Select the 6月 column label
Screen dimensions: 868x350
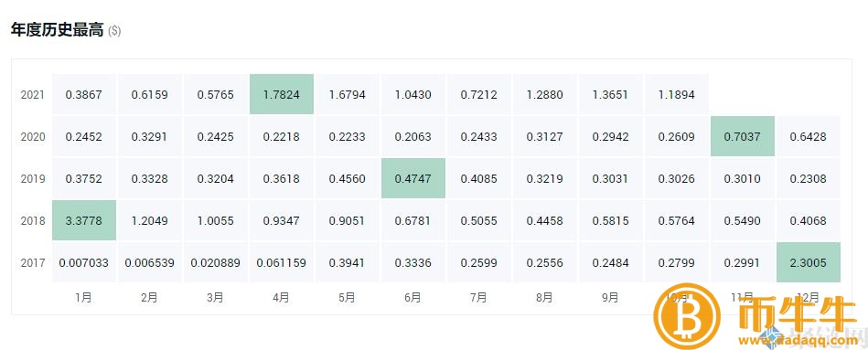pos(413,298)
